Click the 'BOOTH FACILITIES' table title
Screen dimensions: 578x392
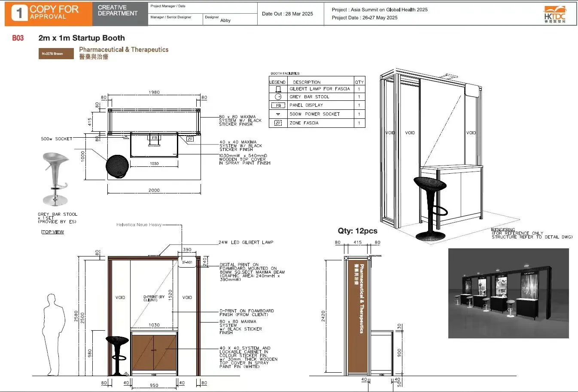pyautogui.click(x=285, y=73)
